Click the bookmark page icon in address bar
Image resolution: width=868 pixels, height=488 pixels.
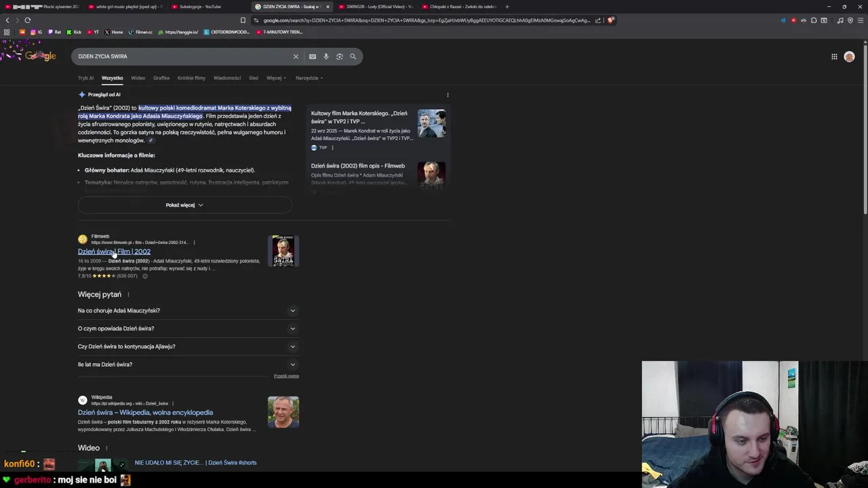(243, 20)
